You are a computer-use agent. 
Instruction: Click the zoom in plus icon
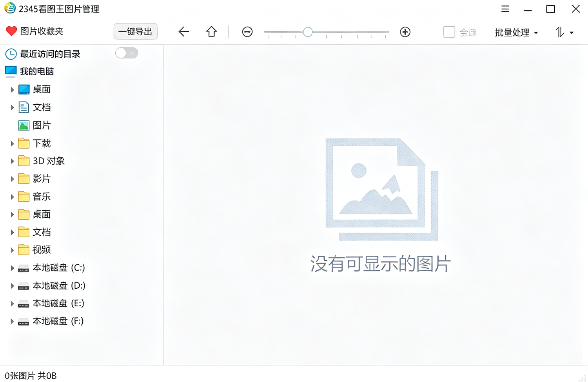pyautogui.click(x=405, y=32)
